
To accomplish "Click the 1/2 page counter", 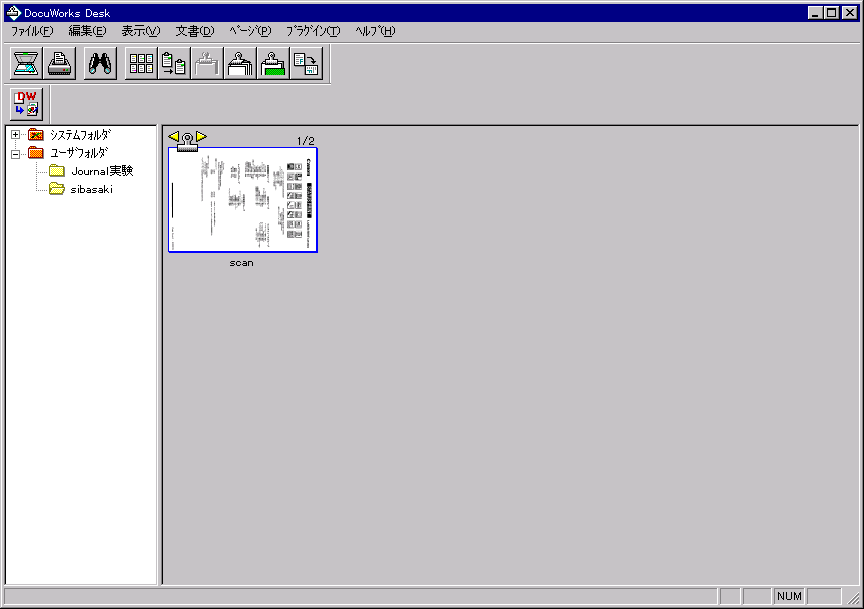I will [x=306, y=141].
